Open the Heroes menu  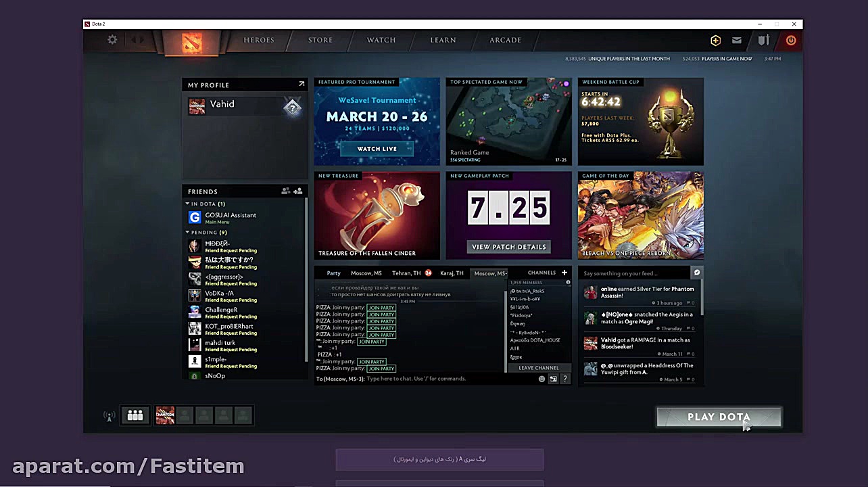pos(259,40)
